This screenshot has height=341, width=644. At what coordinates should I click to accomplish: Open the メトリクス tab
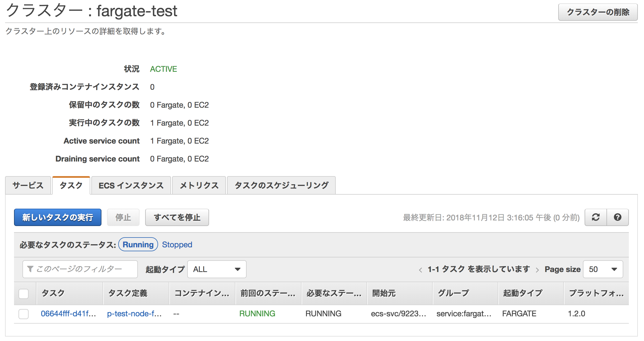click(x=199, y=185)
